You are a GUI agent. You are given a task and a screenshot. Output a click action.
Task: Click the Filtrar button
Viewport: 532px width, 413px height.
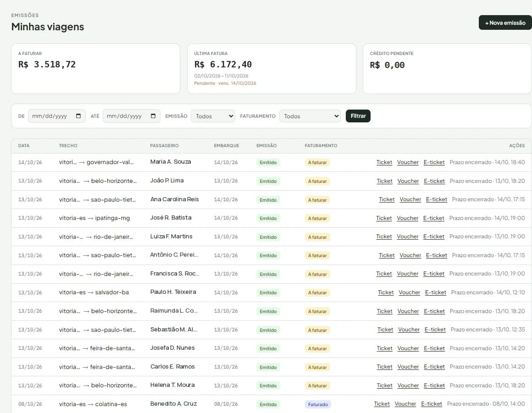358,116
